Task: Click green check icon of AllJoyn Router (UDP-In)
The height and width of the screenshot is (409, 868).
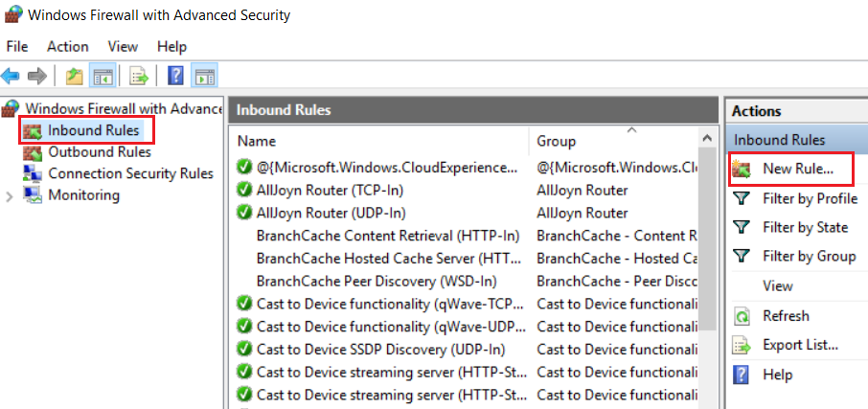Action: click(x=243, y=213)
